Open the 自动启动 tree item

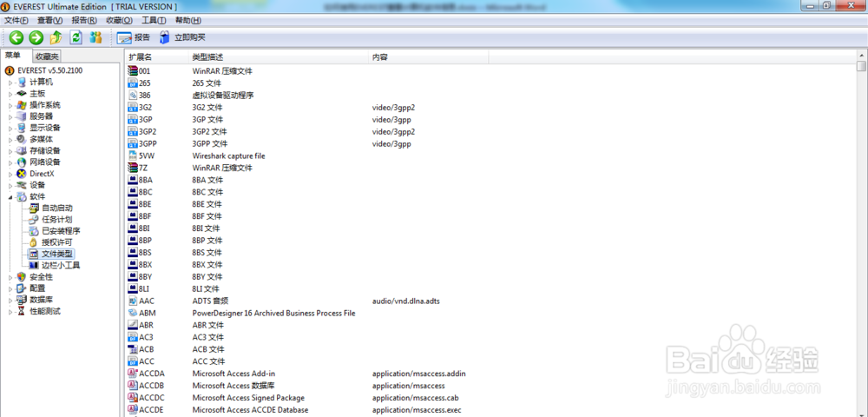[51, 208]
